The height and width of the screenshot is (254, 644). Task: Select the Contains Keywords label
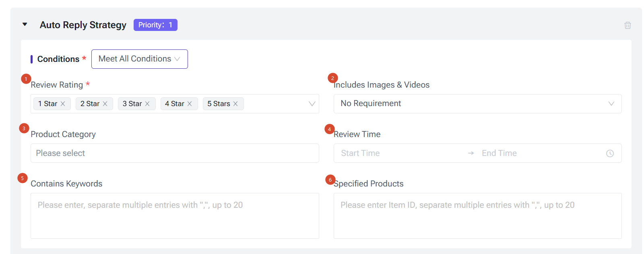(x=66, y=184)
